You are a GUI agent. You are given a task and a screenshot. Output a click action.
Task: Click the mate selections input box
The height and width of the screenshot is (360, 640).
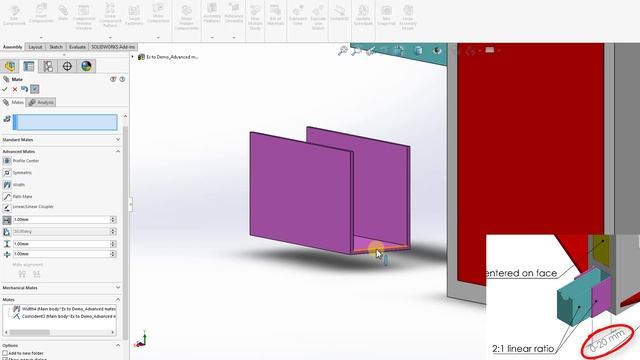[65, 122]
